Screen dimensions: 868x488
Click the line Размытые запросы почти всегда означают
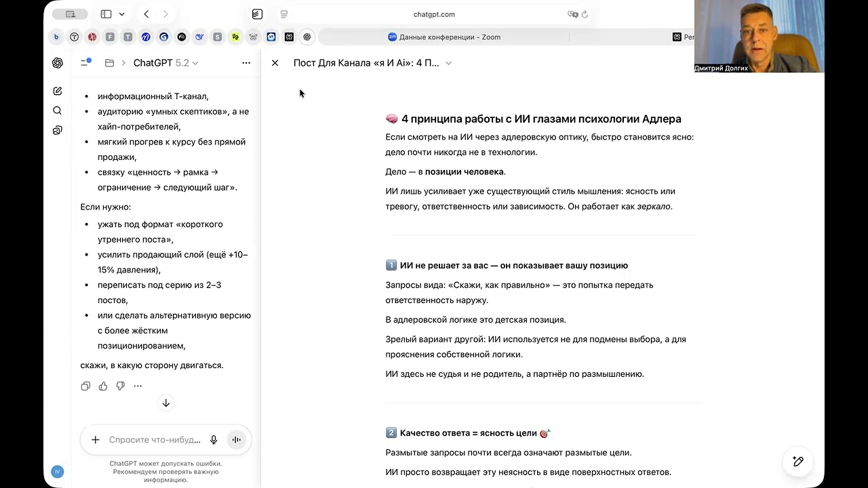[x=509, y=453]
